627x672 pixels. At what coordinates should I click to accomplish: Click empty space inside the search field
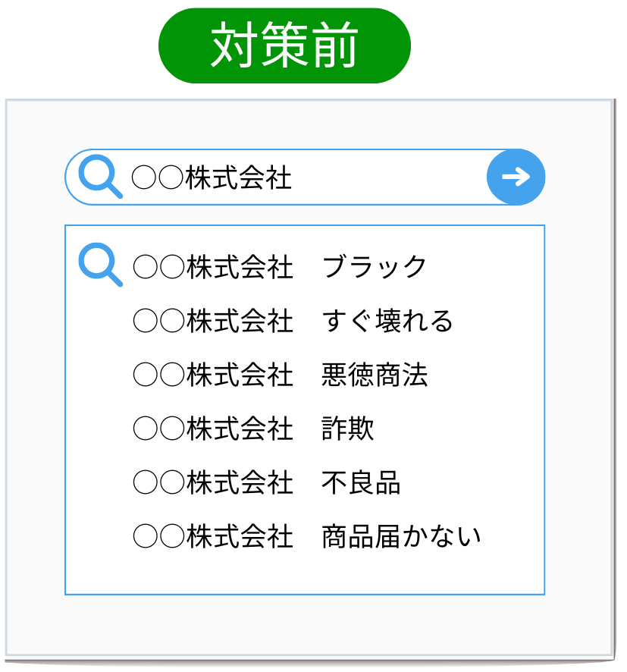(x=387, y=178)
